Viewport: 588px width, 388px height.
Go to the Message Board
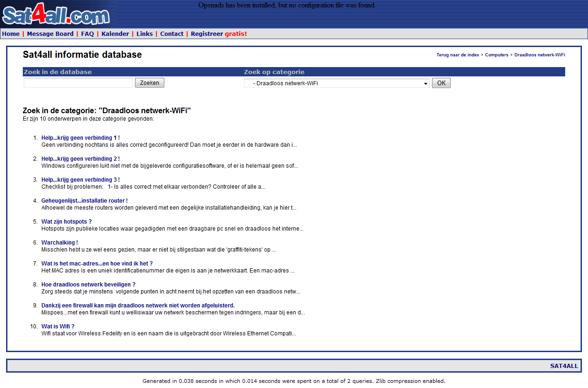[50, 34]
